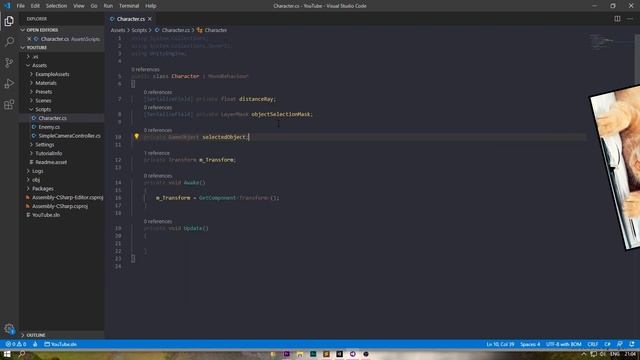Open the Run menu

pyautogui.click(x=108, y=6)
